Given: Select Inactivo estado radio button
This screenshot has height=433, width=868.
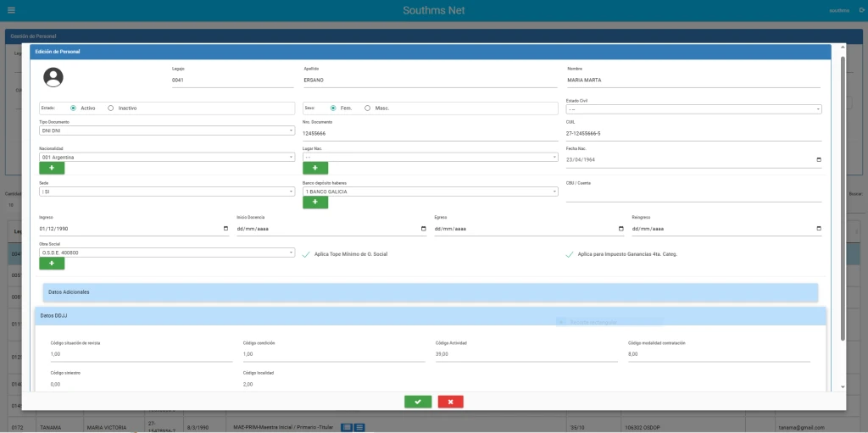Looking at the screenshot, I should (111, 108).
